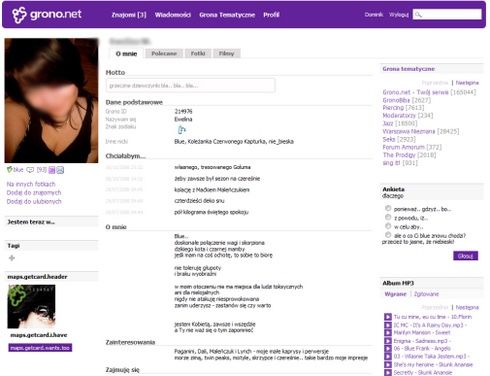The image size is (490, 376).
Task: Click the zodiac sign icon
Action: point(181,129)
